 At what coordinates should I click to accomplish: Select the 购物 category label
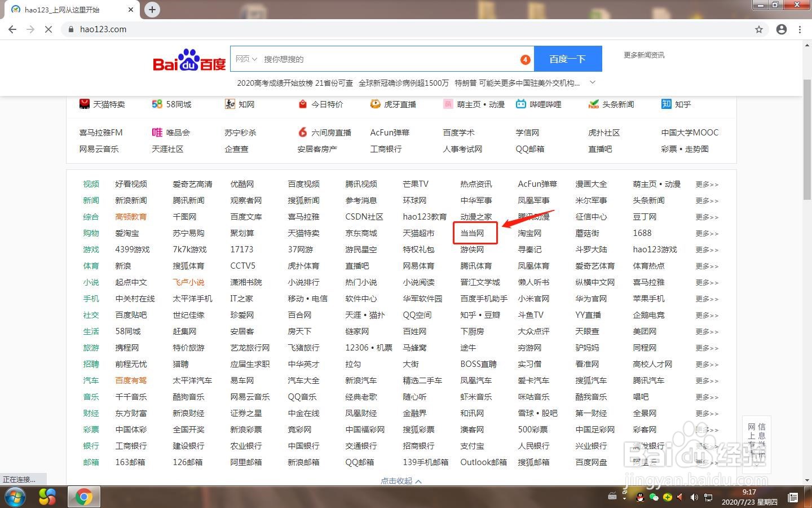[x=91, y=233]
